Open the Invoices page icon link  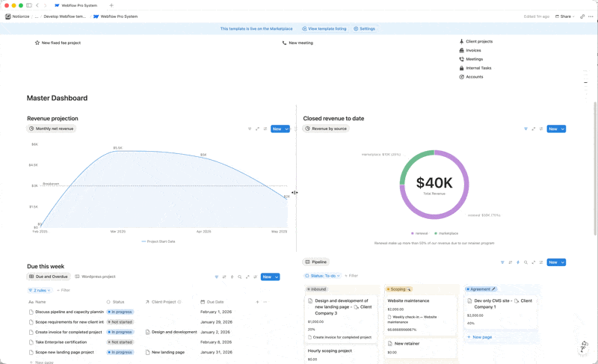[461, 50]
